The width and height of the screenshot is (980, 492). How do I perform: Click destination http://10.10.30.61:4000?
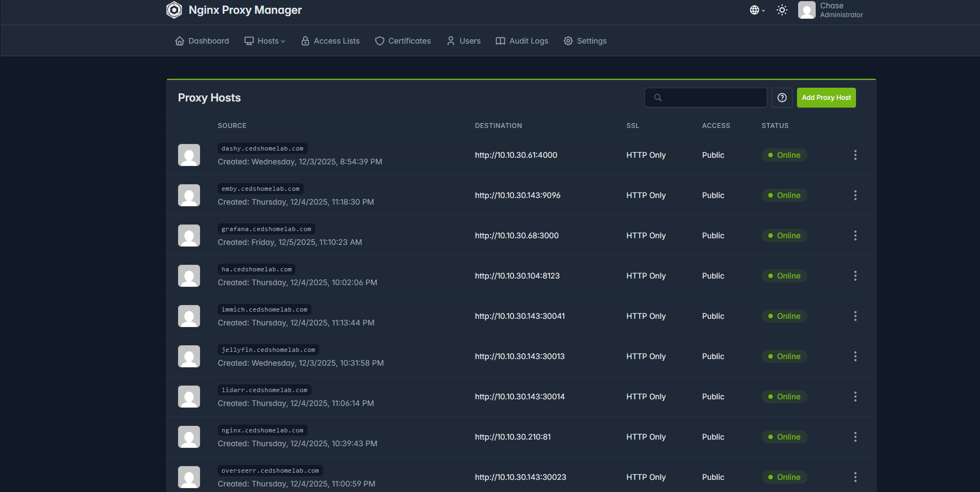click(516, 155)
